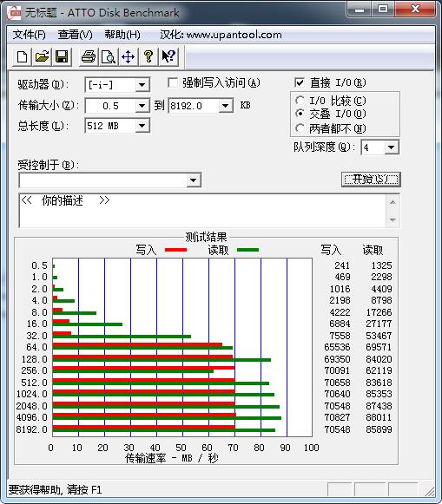Click the green read bar for 4096.0
This screenshot has width=442, height=504.
point(167,418)
